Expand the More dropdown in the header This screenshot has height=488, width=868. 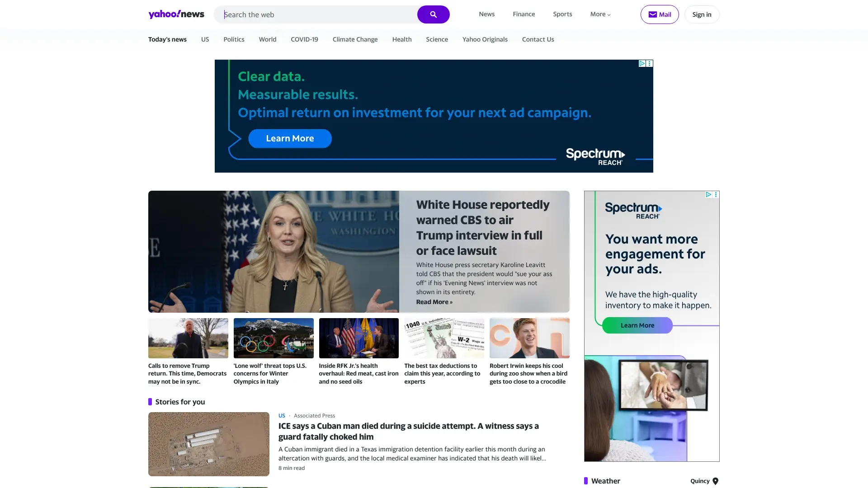click(x=600, y=14)
